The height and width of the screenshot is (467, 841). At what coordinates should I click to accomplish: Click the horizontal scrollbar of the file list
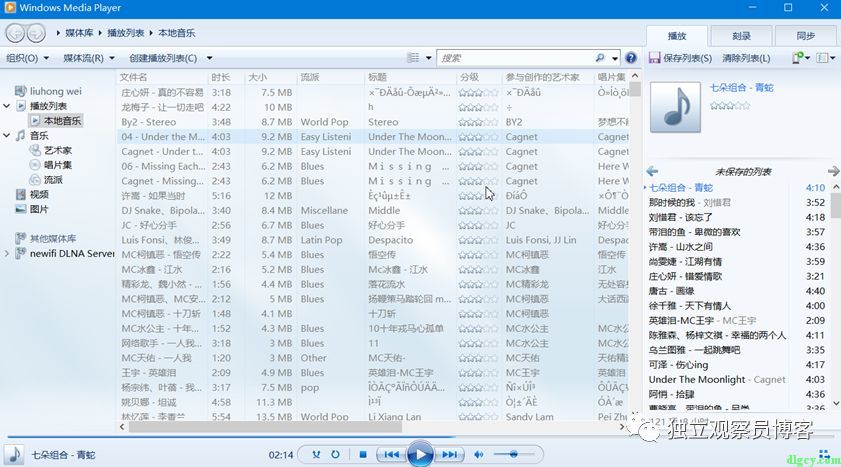[265, 427]
